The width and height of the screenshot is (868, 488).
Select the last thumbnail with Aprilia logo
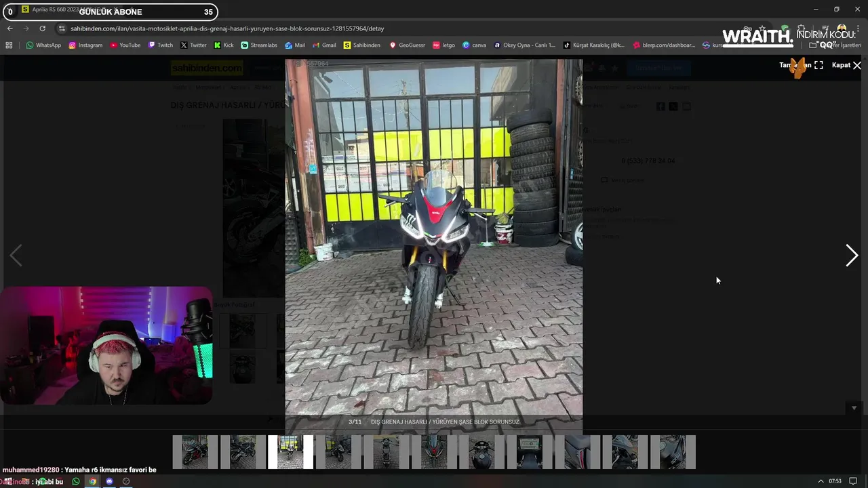(673, 452)
